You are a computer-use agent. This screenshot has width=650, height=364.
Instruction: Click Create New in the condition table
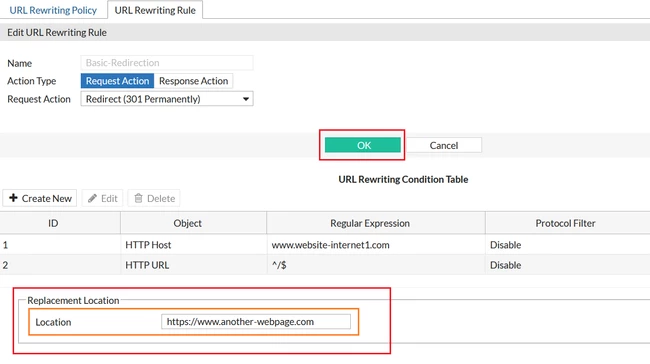[40, 198]
